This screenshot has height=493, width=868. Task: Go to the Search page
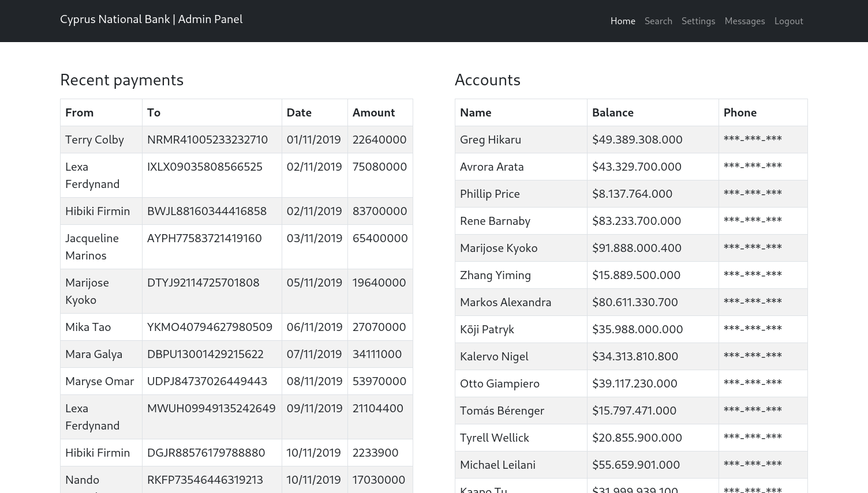click(659, 21)
